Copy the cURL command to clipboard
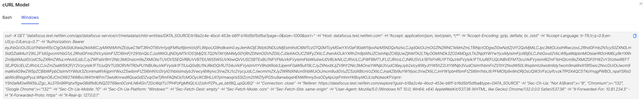The width and height of the screenshot is (644, 101). point(634,36)
